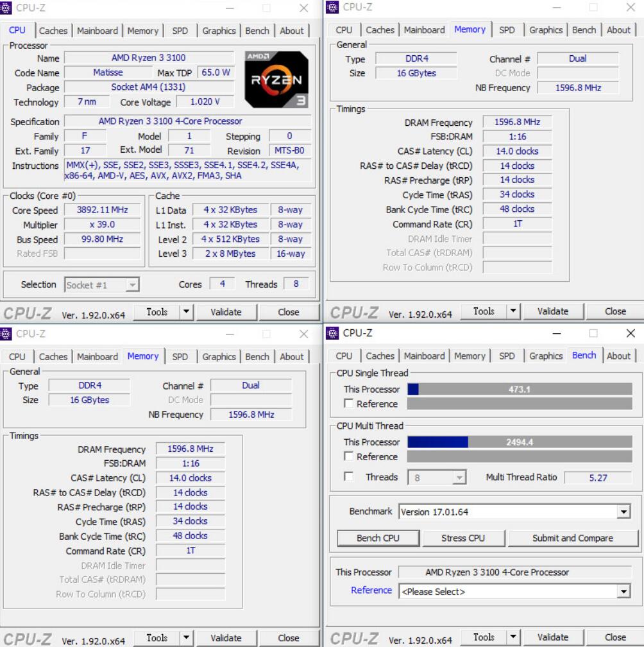Image resolution: width=644 pixels, height=647 pixels.
Task: Click Validate in the top-left CPU window
Action: (226, 312)
